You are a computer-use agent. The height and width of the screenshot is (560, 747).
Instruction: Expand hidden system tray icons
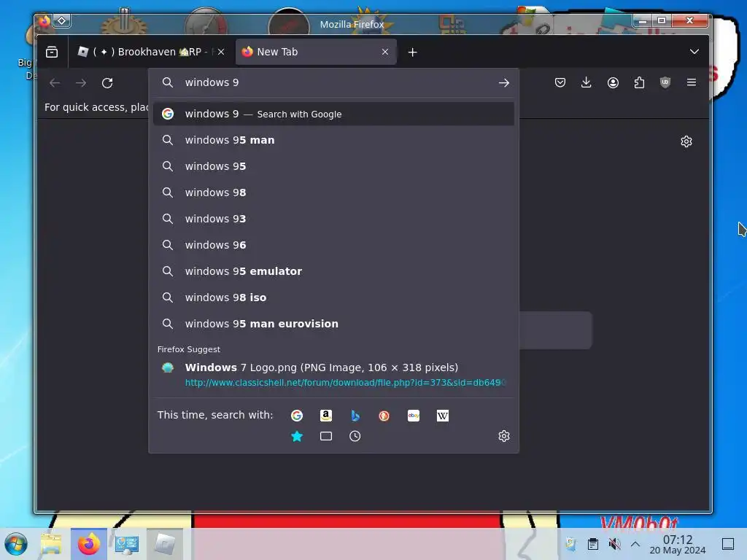point(635,544)
